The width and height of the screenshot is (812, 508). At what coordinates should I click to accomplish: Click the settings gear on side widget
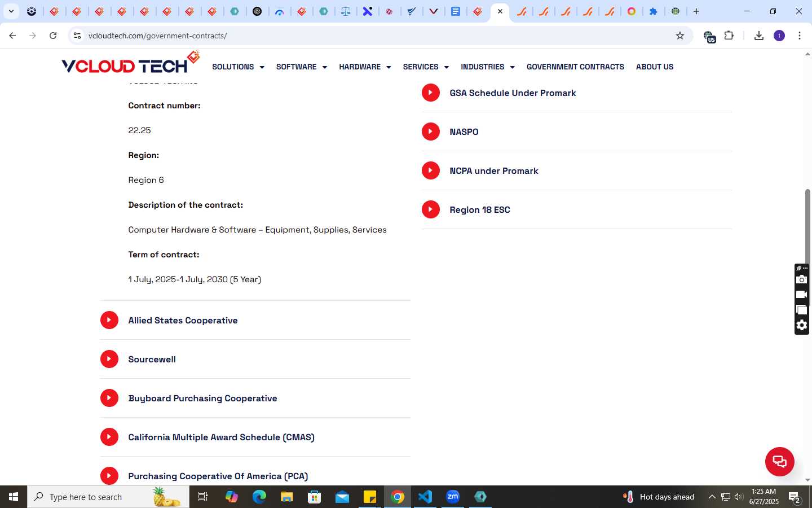(x=801, y=325)
